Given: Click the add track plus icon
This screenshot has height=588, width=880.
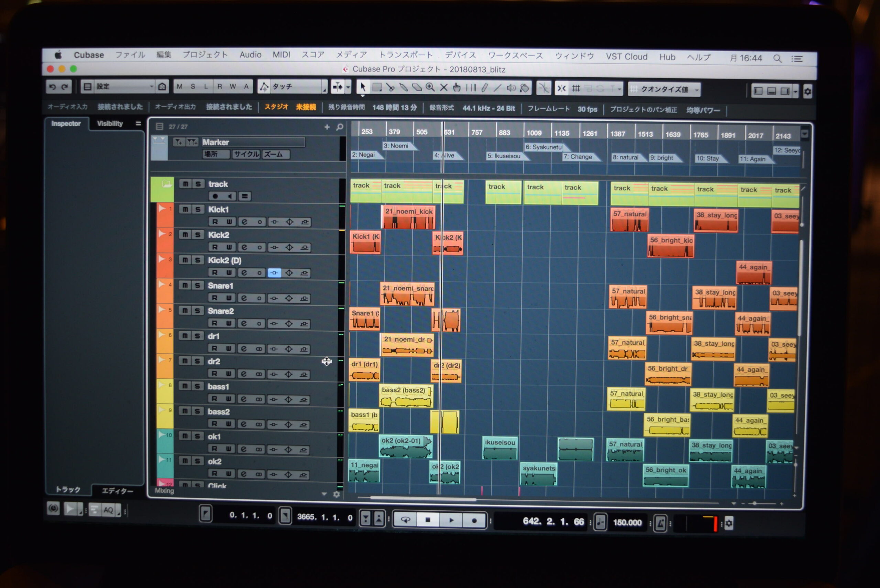Looking at the screenshot, I should 327,127.
